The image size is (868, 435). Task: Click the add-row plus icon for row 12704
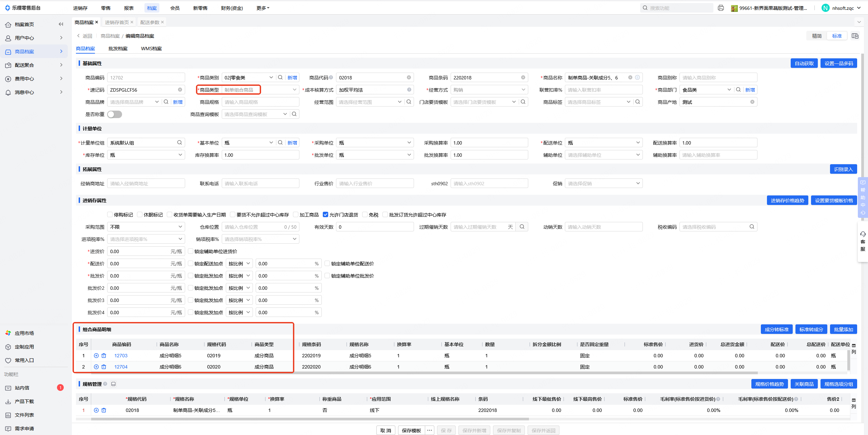(96, 367)
